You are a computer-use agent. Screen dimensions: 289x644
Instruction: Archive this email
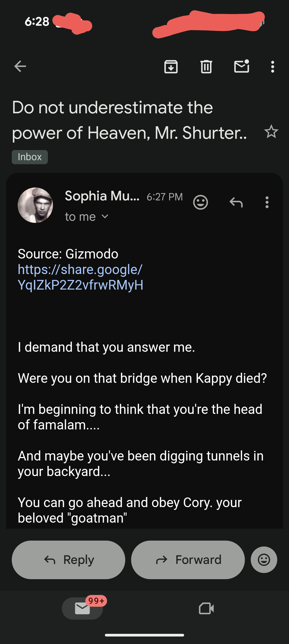(171, 66)
